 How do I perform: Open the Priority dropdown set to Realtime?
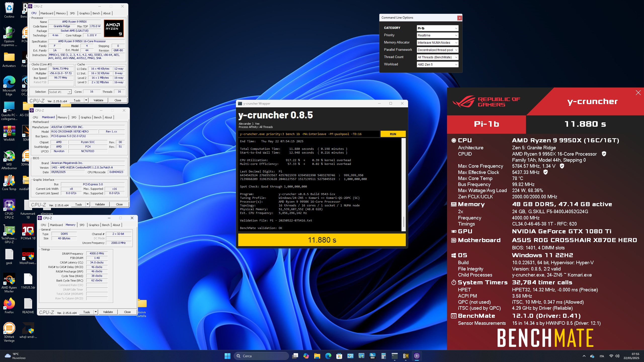pos(437,35)
